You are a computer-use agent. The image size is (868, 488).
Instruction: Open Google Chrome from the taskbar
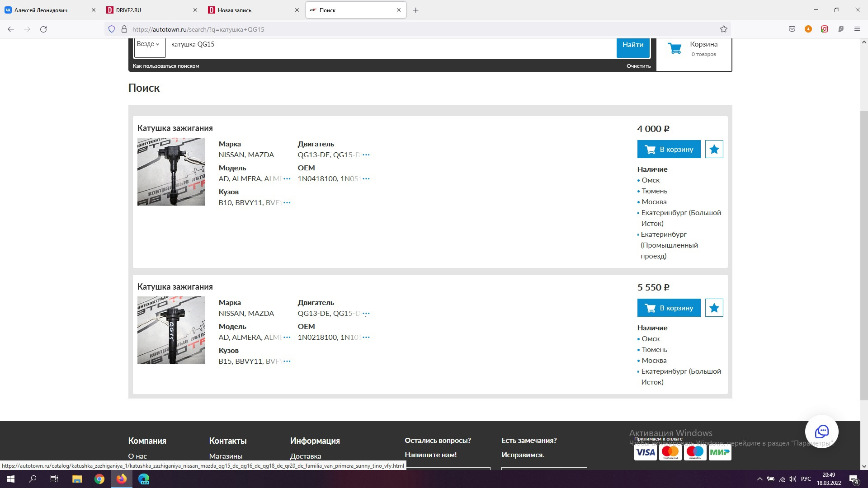coord(99,479)
